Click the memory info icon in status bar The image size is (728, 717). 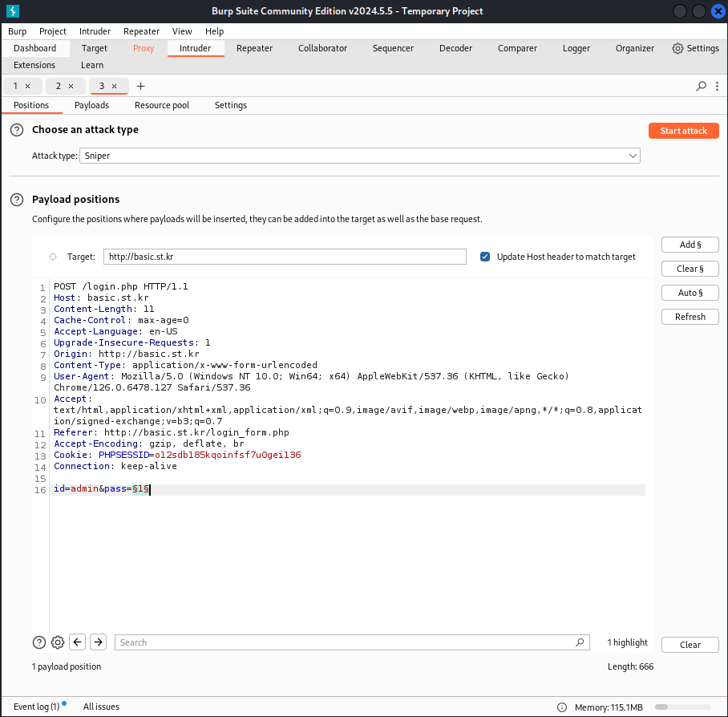pos(562,707)
